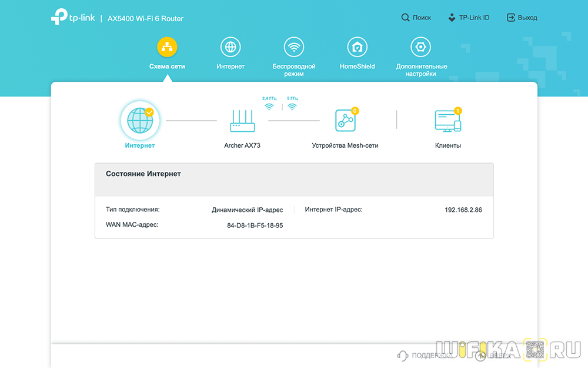This screenshot has height=368, width=588.
Task: Click the Internet IP address 192.168.2.86
Action: pos(463,210)
